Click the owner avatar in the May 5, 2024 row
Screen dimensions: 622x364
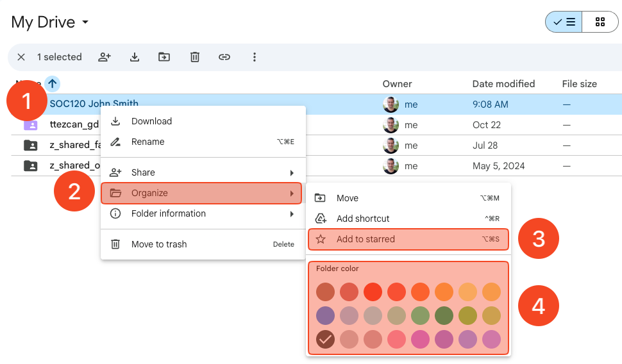click(391, 166)
